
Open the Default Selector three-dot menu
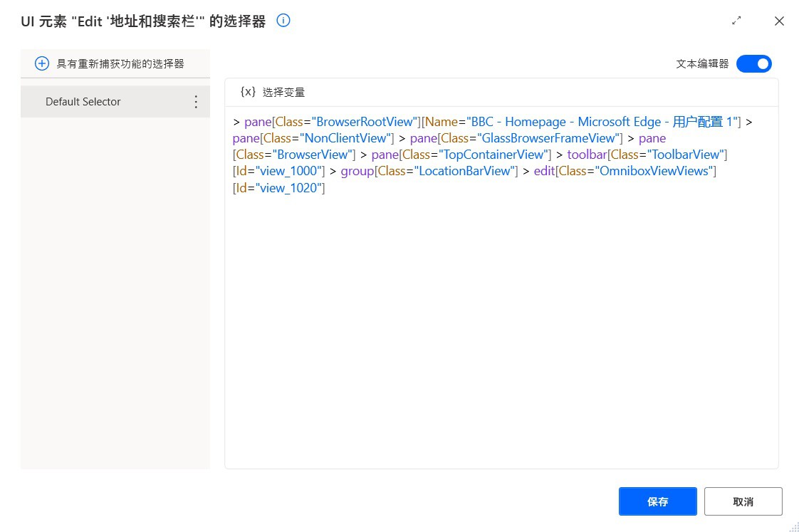(196, 102)
